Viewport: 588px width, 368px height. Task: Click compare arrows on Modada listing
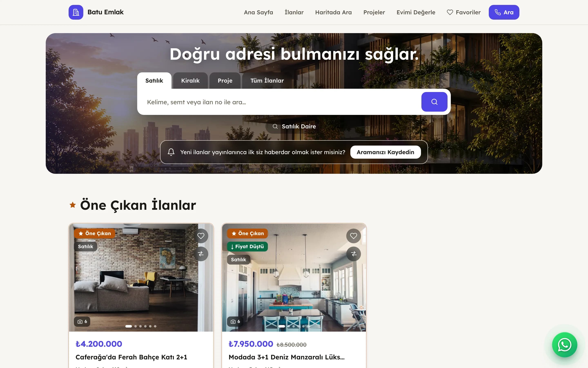(x=353, y=254)
